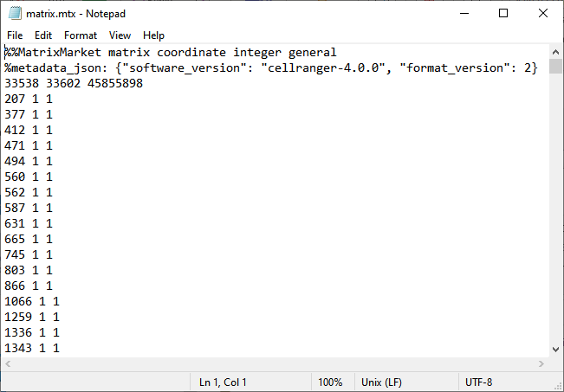Click the UTF-8 encoding status label
Screen dimensions: 564x392
pos(478,382)
